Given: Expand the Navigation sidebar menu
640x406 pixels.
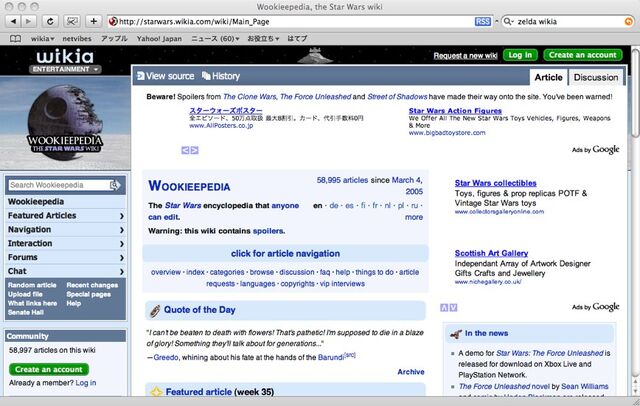Looking at the screenshot, I should 65,230.
